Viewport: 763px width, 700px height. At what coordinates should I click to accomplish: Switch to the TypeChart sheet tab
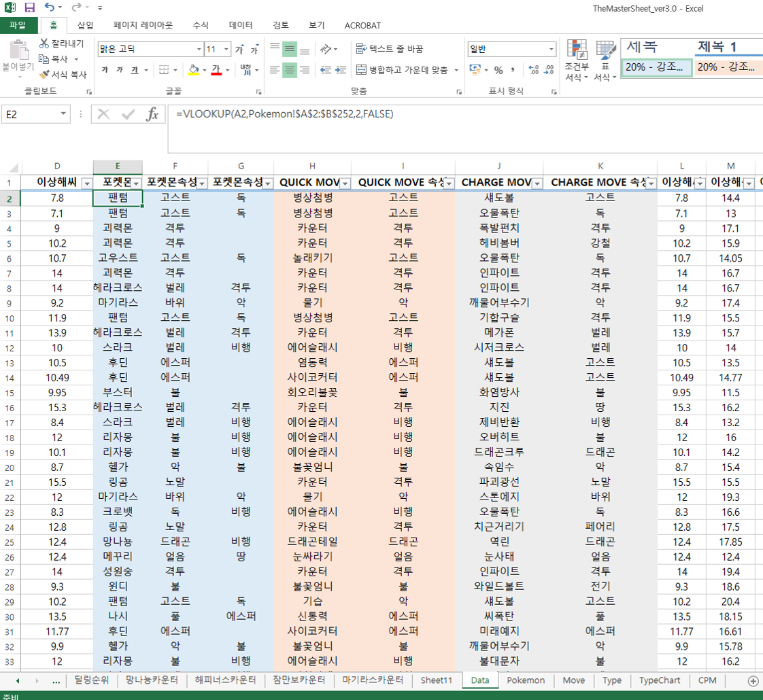coord(660,680)
